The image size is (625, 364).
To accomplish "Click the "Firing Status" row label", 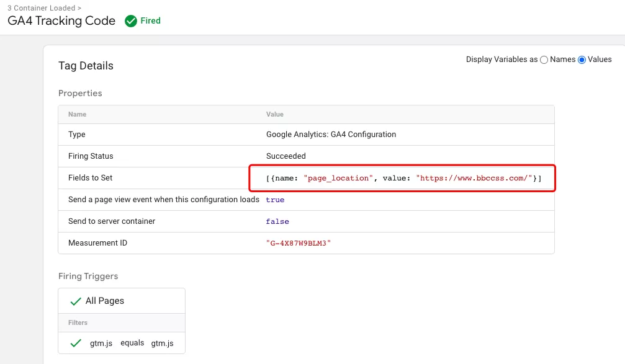I will click(91, 156).
